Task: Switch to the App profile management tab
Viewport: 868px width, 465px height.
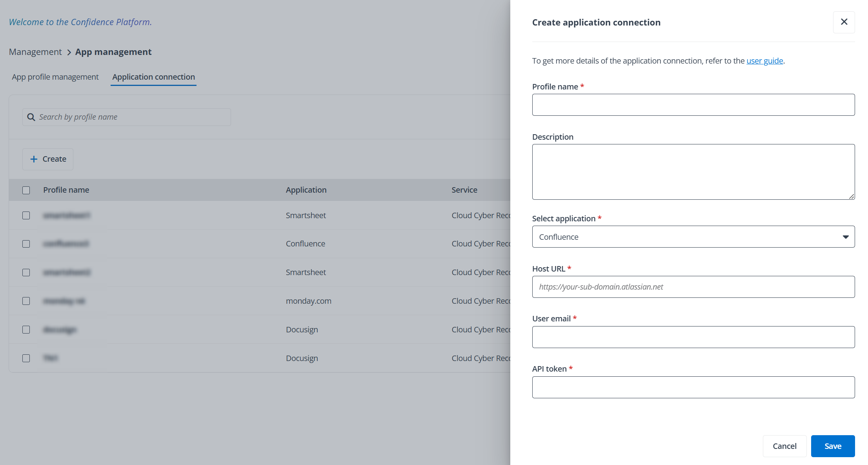Action: [55, 77]
